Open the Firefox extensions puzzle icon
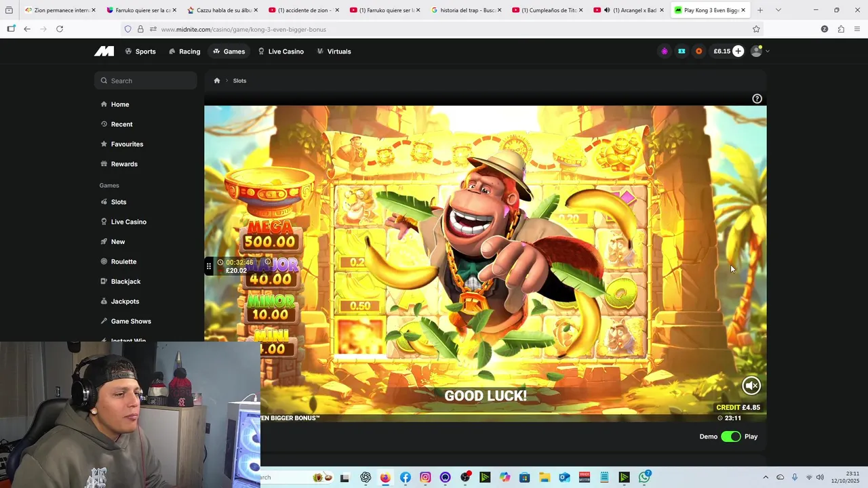868x488 pixels. (841, 29)
